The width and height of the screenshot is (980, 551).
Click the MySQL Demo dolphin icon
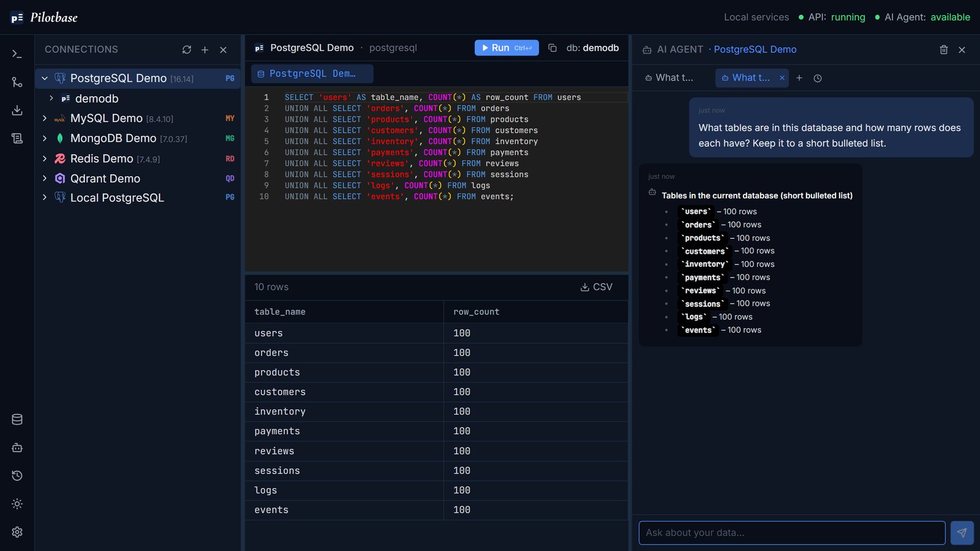(60, 119)
